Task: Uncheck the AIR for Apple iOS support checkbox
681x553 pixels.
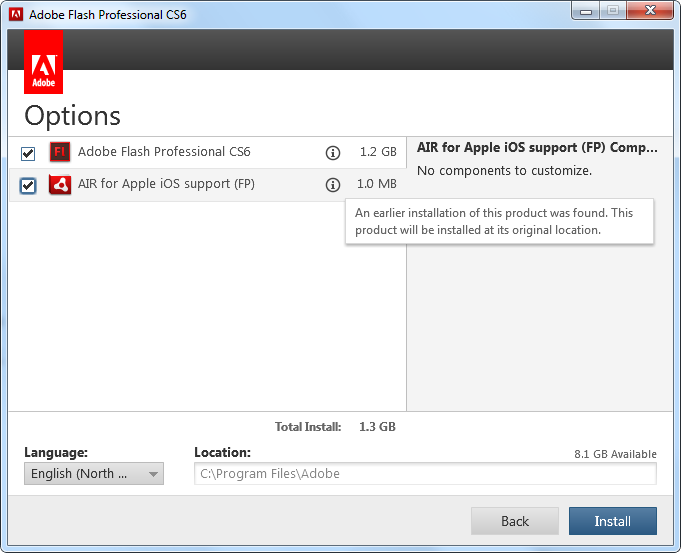Action: coord(28,185)
